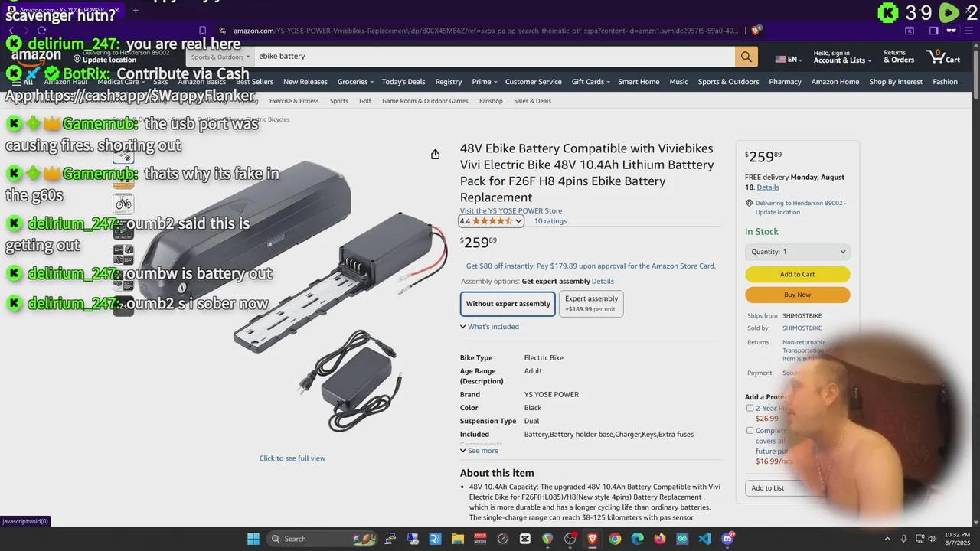The height and width of the screenshot is (551, 980).
Task: Select Without expert assembly option
Action: point(508,304)
